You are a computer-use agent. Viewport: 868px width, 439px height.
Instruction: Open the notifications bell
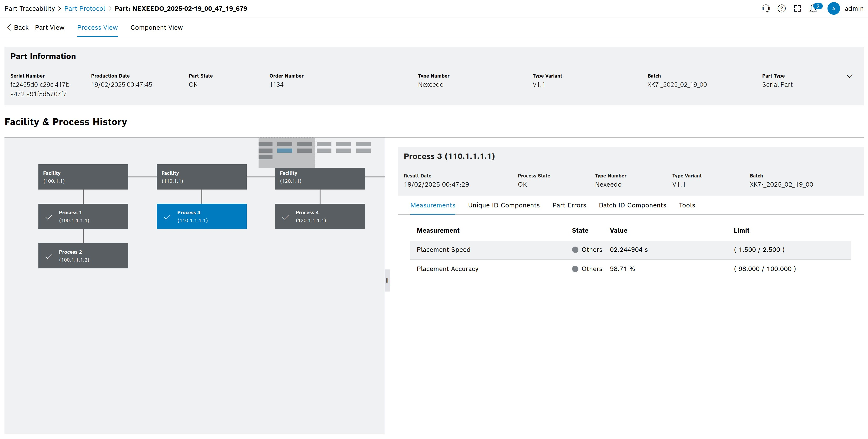click(813, 8)
